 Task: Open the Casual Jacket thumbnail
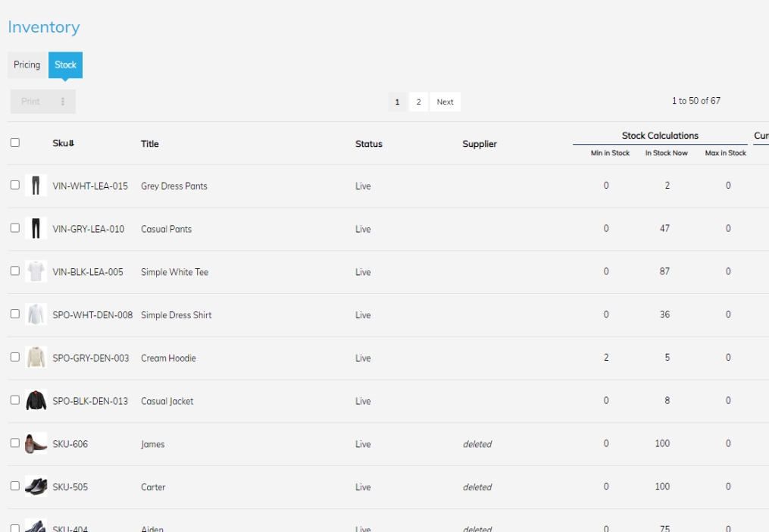pos(36,400)
